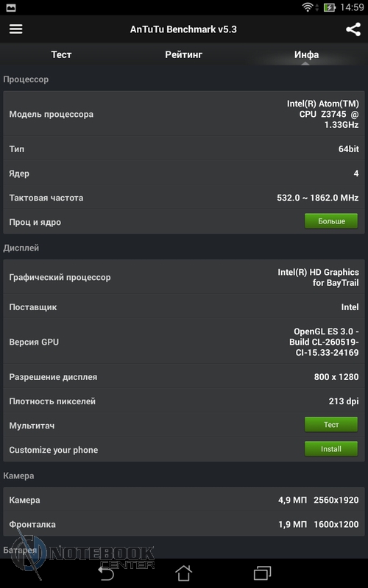The height and width of the screenshot is (588, 368).
Task: Tap the Wi-Fi status icon
Action: click(x=308, y=7)
